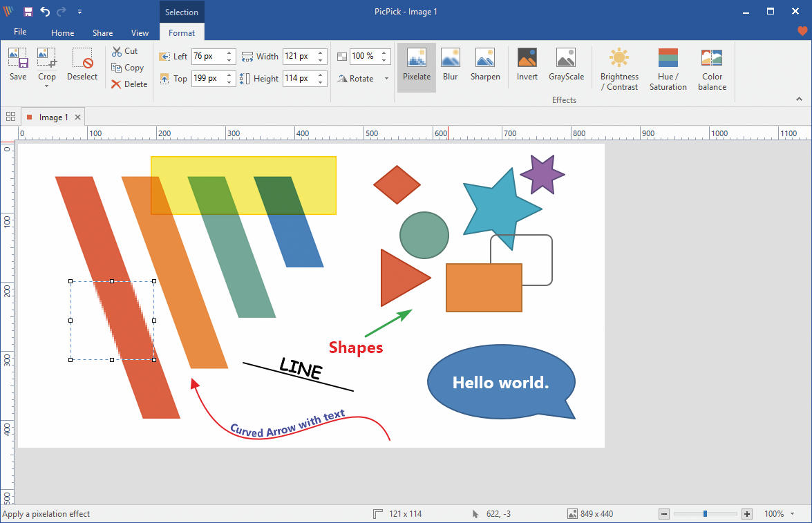
Task: Cut the selection
Action: click(125, 51)
